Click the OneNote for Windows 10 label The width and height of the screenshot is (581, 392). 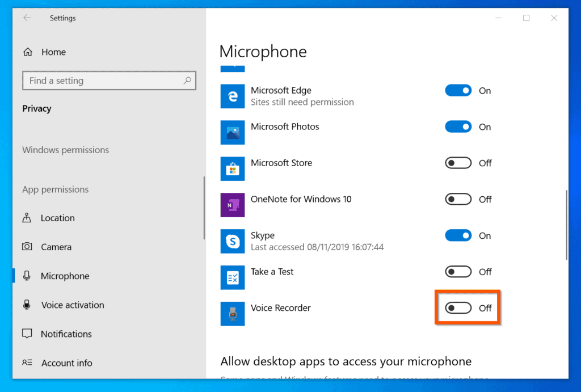tap(301, 199)
